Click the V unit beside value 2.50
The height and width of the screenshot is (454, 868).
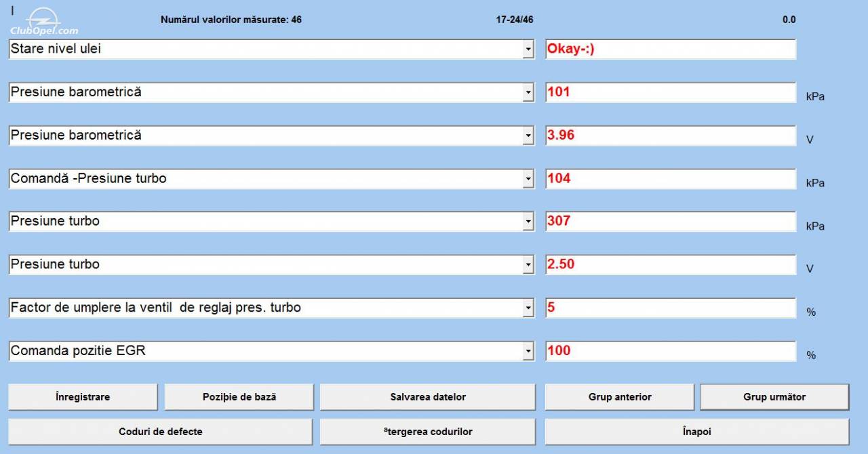810,269
